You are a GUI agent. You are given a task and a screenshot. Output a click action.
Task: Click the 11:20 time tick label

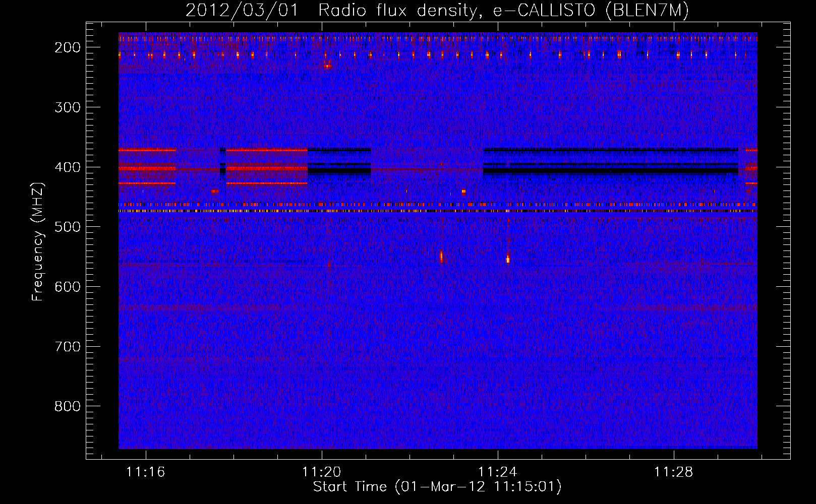pyautogui.click(x=322, y=472)
